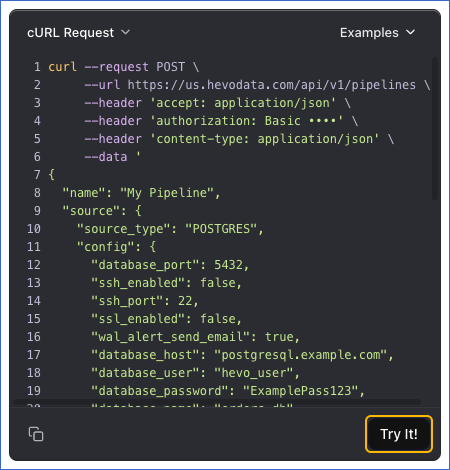Click the '--data' line
This screenshot has height=470, width=450.
tap(112, 157)
